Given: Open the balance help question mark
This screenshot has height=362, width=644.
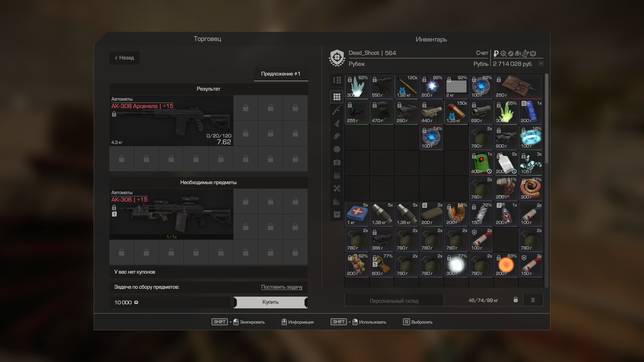Looking at the screenshot, I should coord(541,64).
